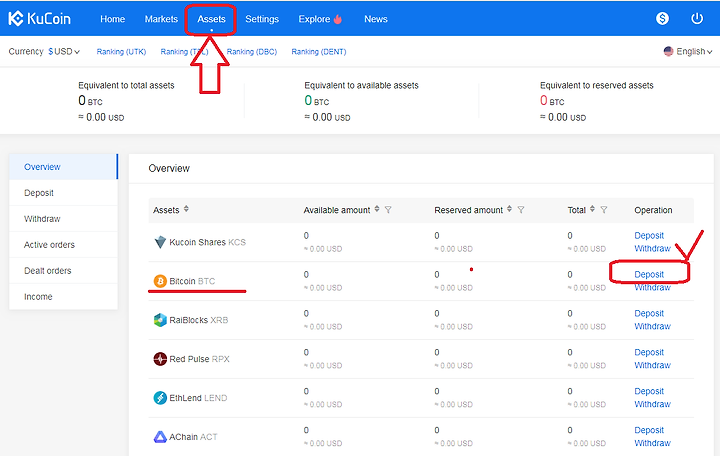Sort by Assets column arrows
The height and width of the screenshot is (456, 720).
click(186, 209)
